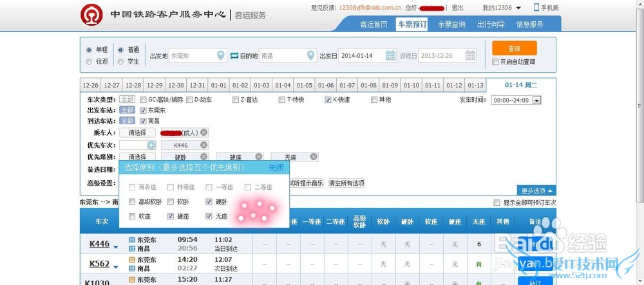
Task: Open the 我的12306 dropdown menu
Action: pyautogui.click(x=502, y=8)
